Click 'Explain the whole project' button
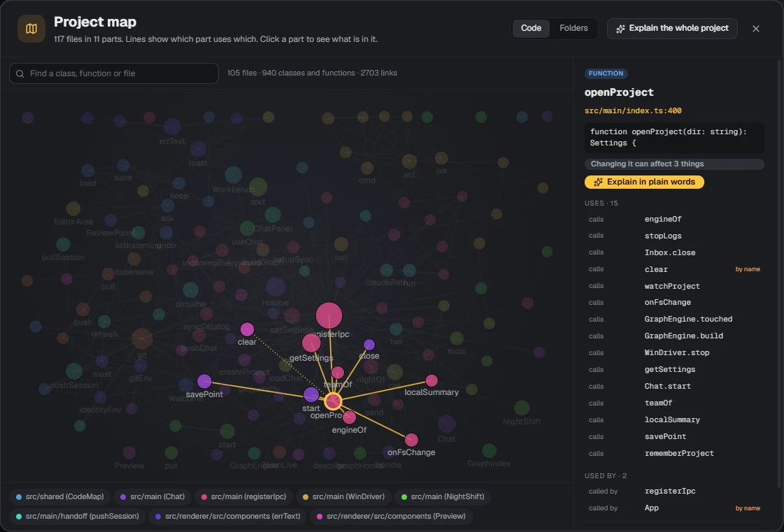This screenshot has height=532, width=784. point(672,29)
